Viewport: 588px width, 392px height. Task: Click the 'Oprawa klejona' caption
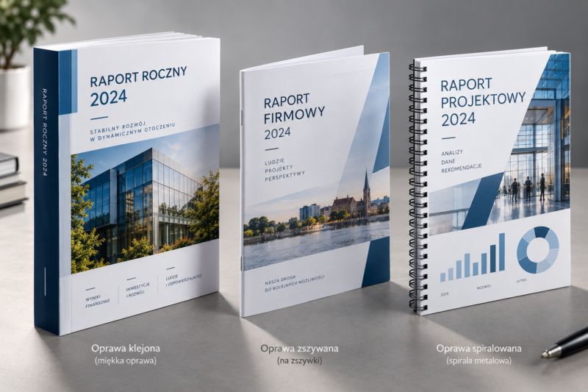126,348
